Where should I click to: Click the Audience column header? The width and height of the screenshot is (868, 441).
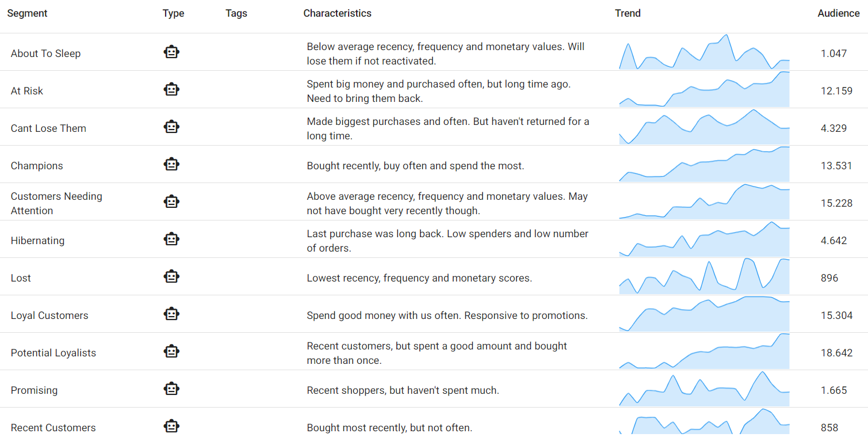tap(838, 13)
